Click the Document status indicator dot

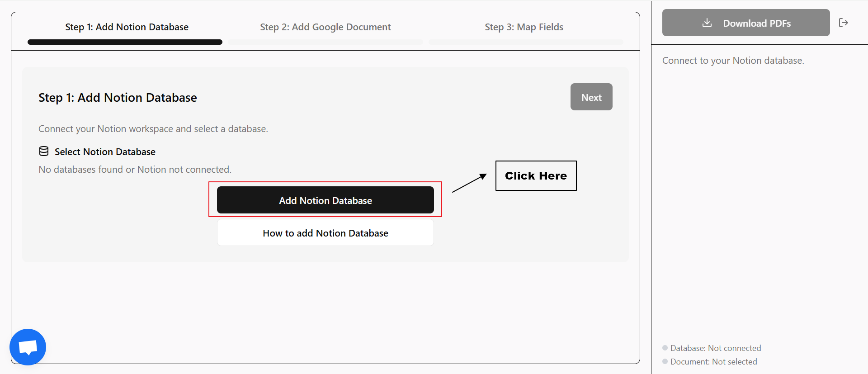click(665, 361)
